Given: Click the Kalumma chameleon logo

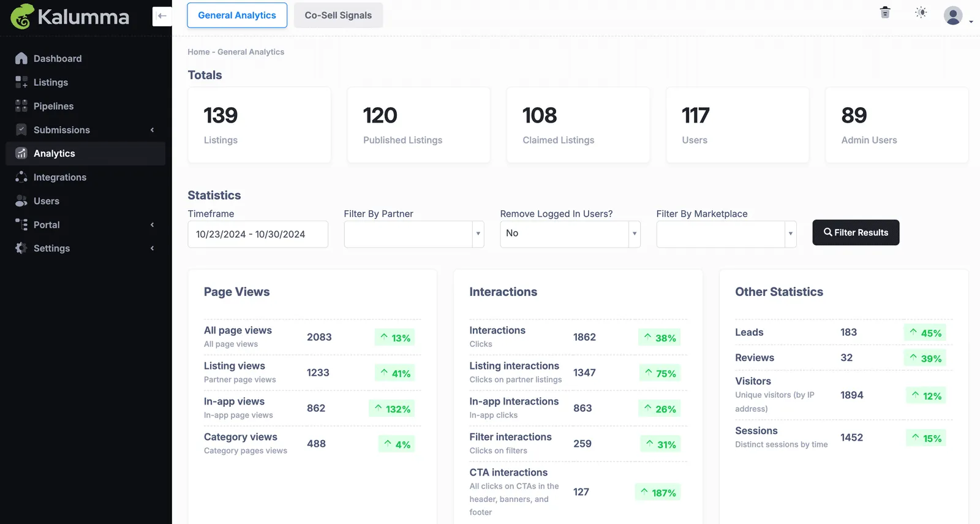Looking at the screenshot, I should [22, 17].
